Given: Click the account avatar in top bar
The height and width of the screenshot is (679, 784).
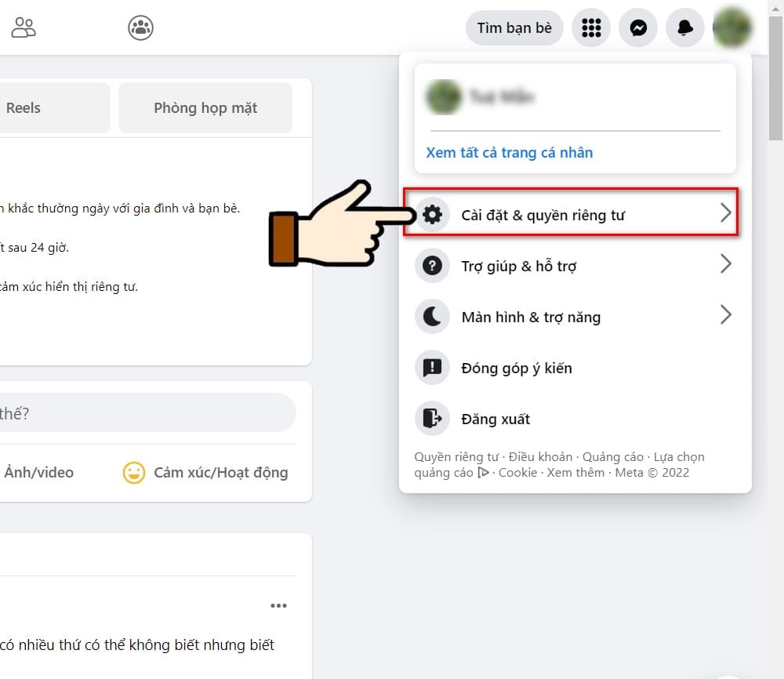Looking at the screenshot, I should (732, 28).
